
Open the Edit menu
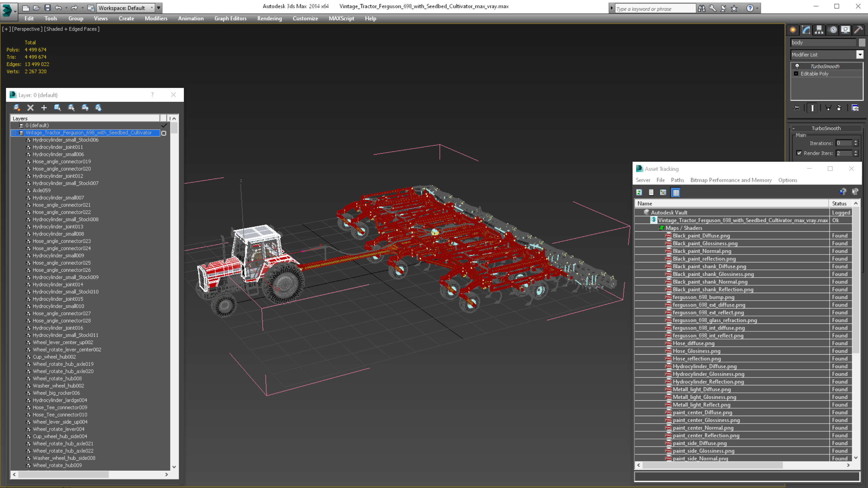click(29, 18)
